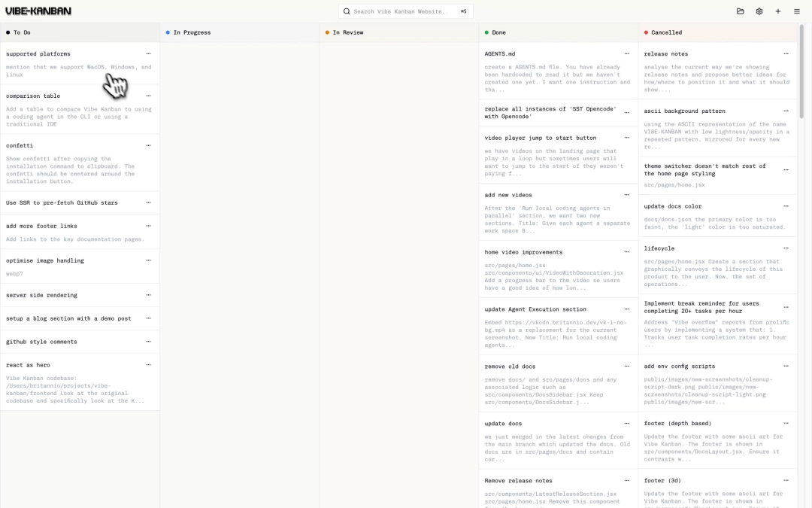
Task: Open three-dot menu on 'AGENTS.md' card
Action: (626, 54)
